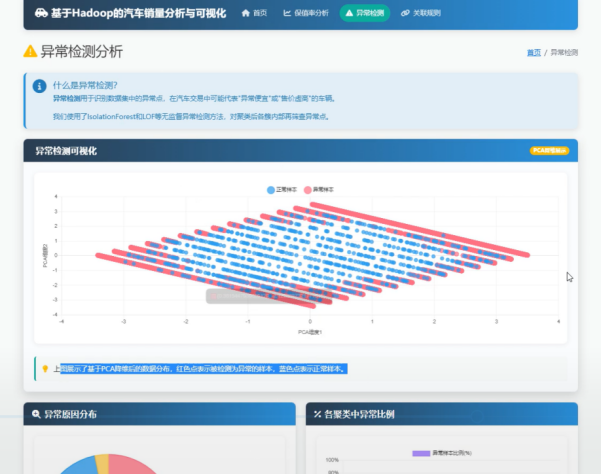Click the gray tooltip on the scatter chart
This screenshot has width=601, height=474.
(x=268, y=296)
